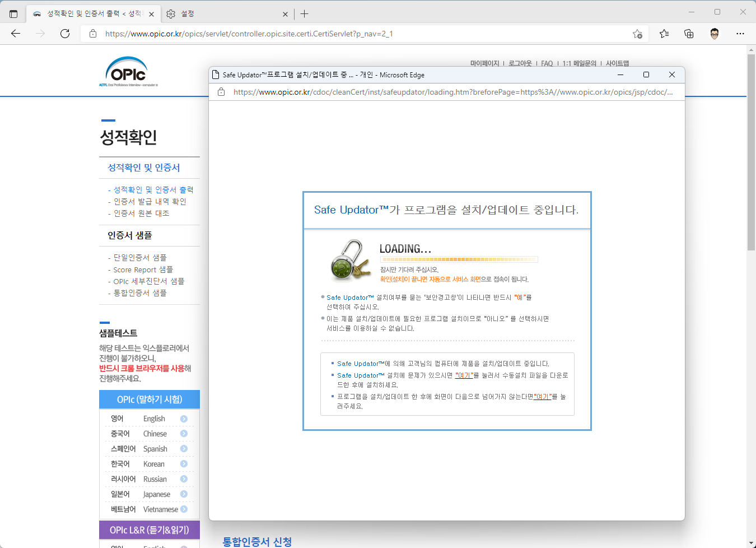Open the Settings and more ellipsis menu

pyautogui.click(x=740, y=34)
